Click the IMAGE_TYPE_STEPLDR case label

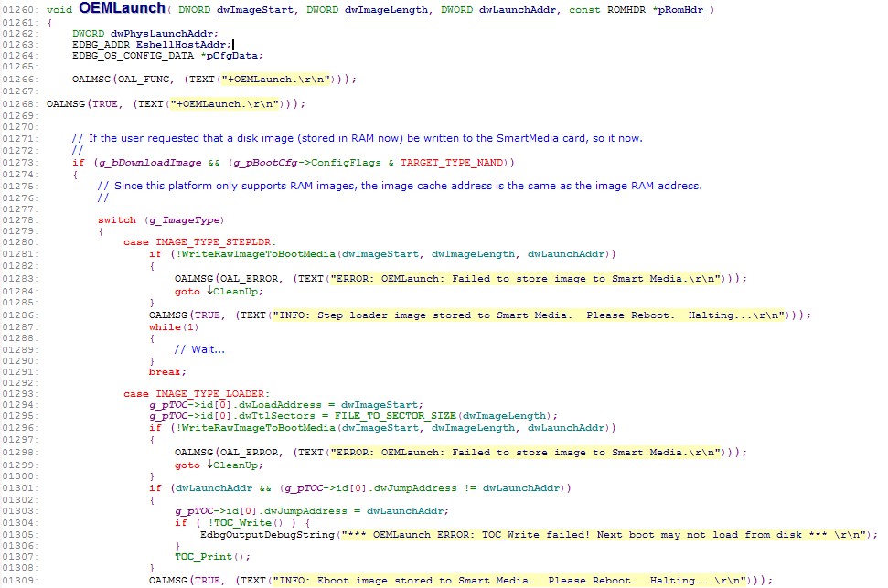pos(213,242)
